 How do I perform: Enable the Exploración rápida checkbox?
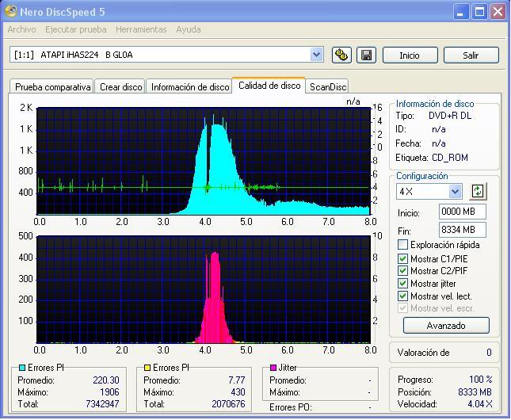402,245
